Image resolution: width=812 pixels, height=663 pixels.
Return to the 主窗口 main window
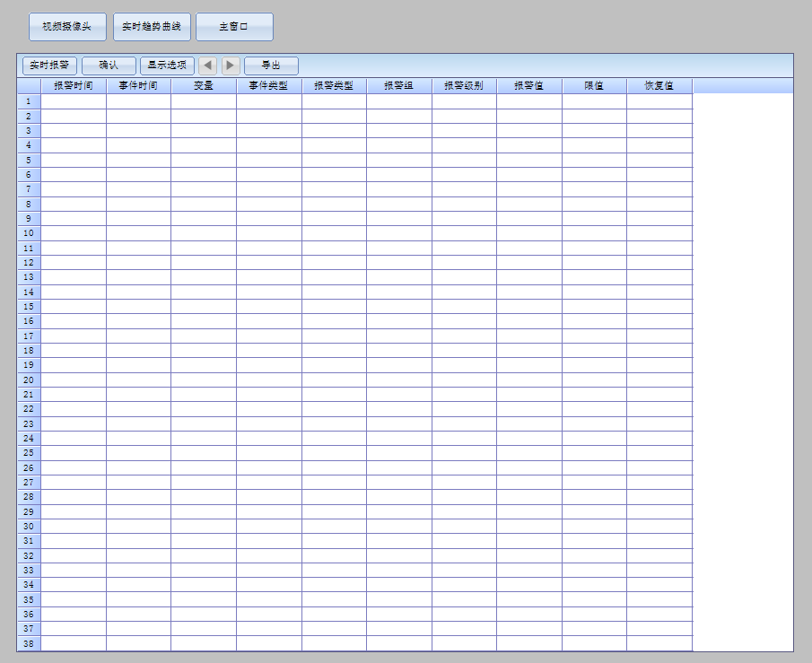pyautogui.click(x=234, y=27)
